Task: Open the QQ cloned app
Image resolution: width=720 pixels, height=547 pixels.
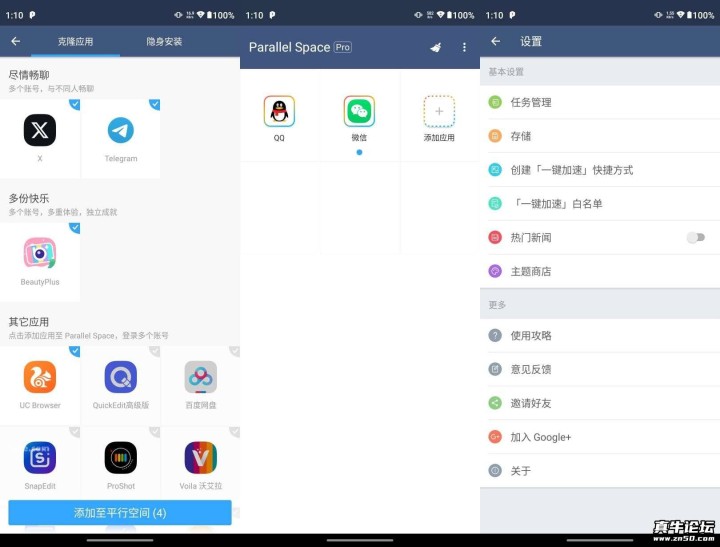Action: point(279,112)
